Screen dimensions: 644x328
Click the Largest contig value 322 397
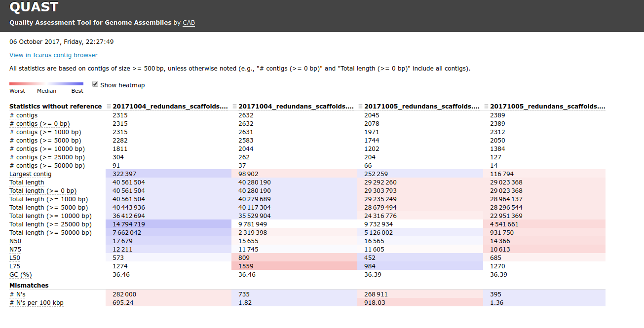124,174
